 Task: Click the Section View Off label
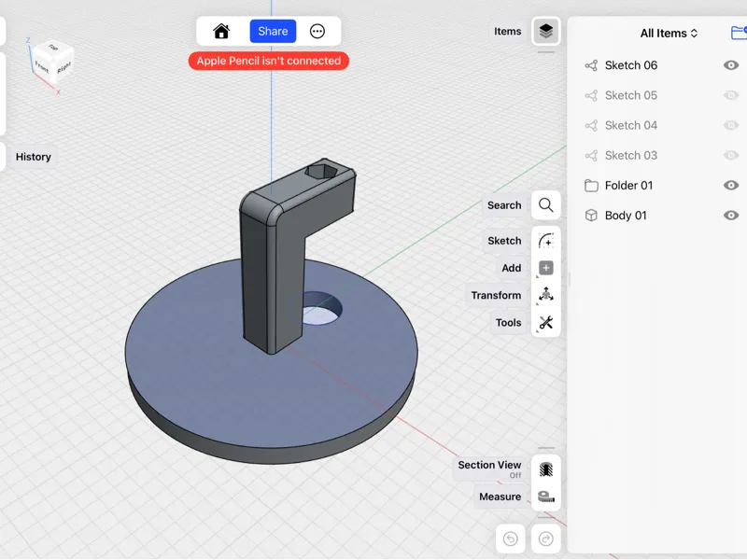[489, 469]
